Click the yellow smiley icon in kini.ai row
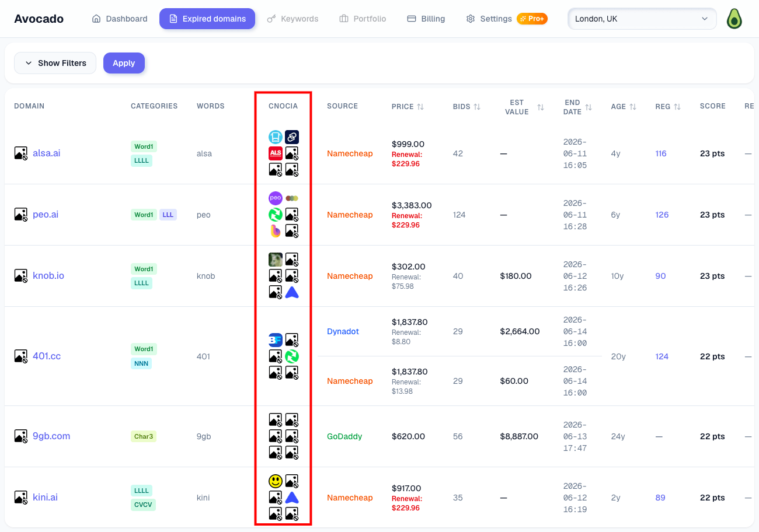The height and width of the screenshot is (532, 759). (276, 481)
